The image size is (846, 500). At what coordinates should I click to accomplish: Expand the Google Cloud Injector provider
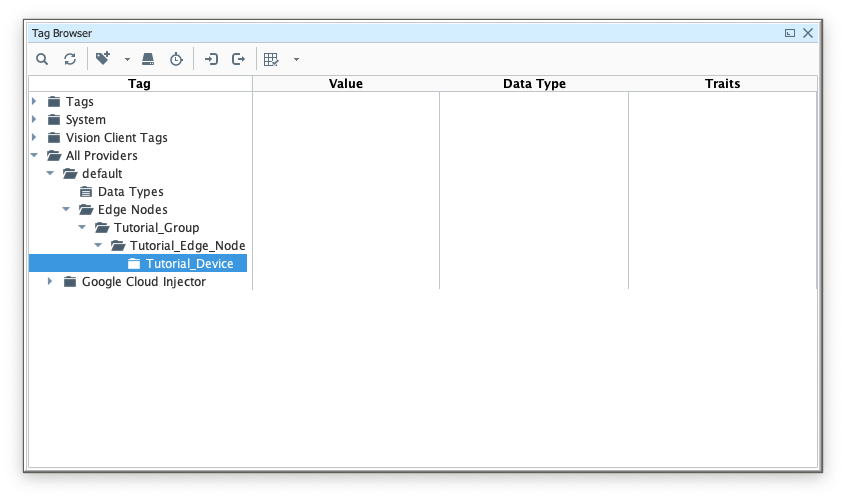pos(50,282)
